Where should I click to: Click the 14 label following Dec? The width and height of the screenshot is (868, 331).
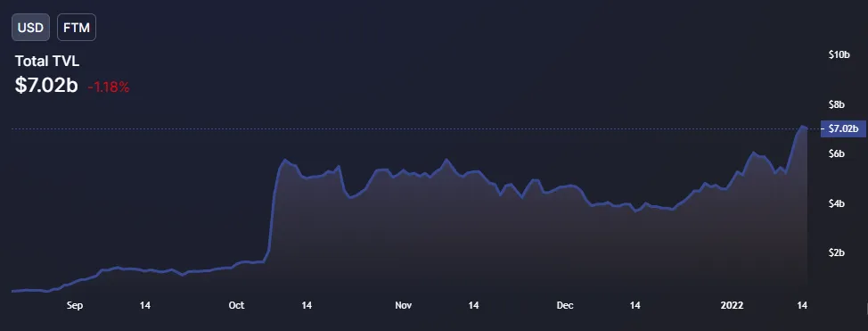635,305
